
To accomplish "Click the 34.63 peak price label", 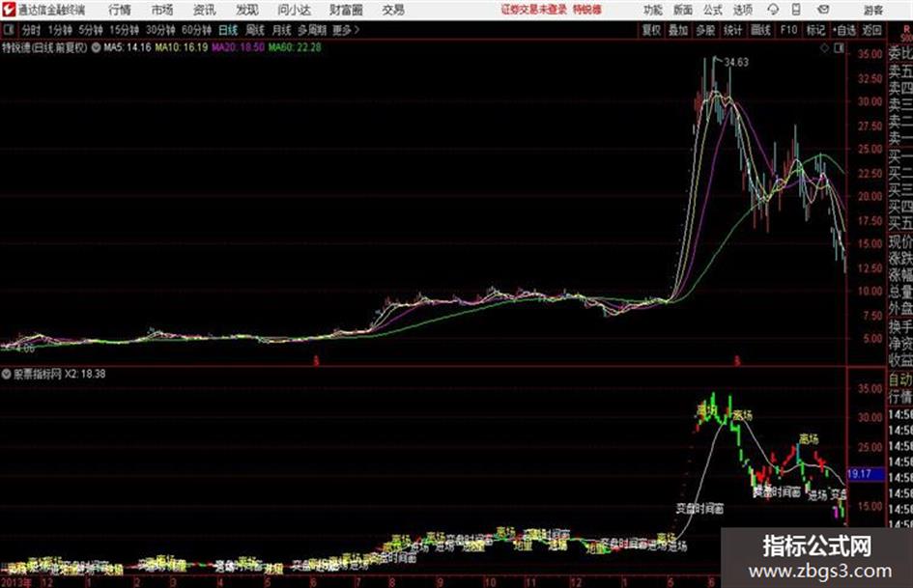I will pos(736,62).
